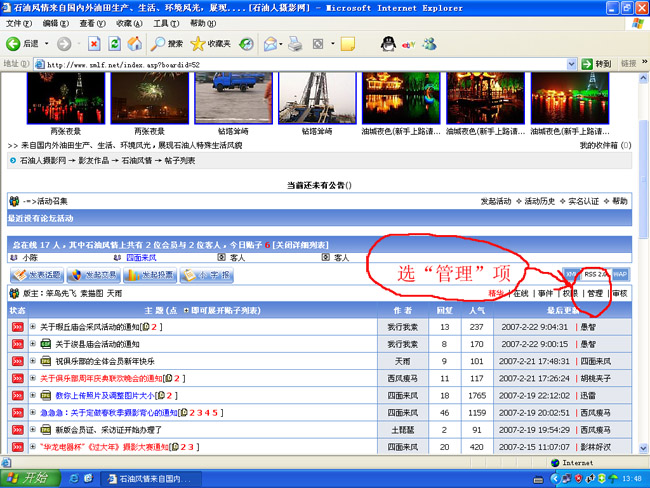Click the system tray clock 13:48
Screen dimensions: 650x488
click(632, 478)
